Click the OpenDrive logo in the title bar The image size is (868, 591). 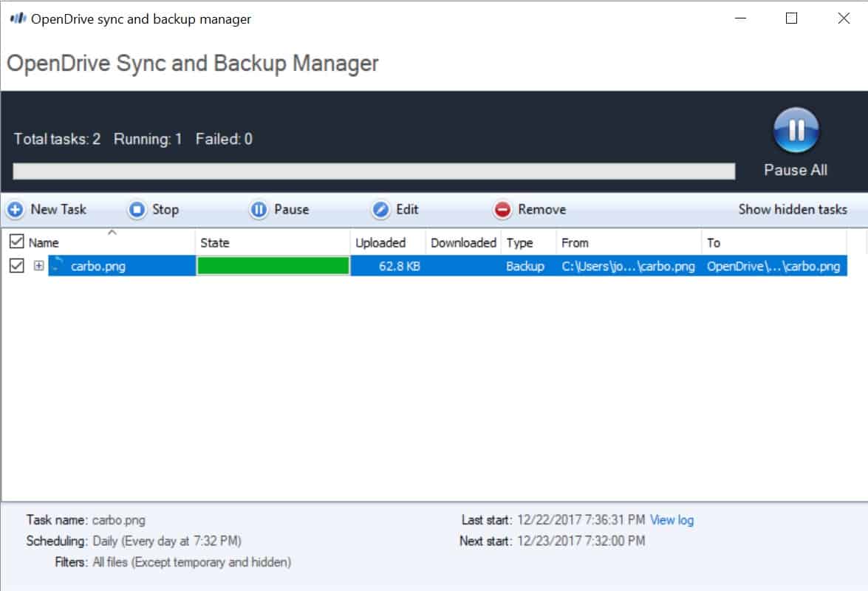tap(17, 18)
